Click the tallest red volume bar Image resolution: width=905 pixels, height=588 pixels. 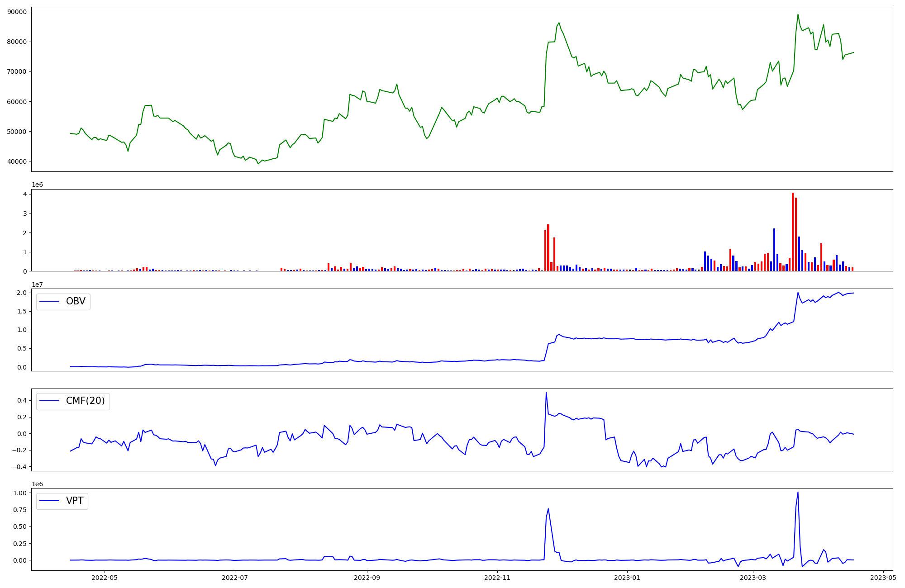pyautogui.click(x=793, y=232)
